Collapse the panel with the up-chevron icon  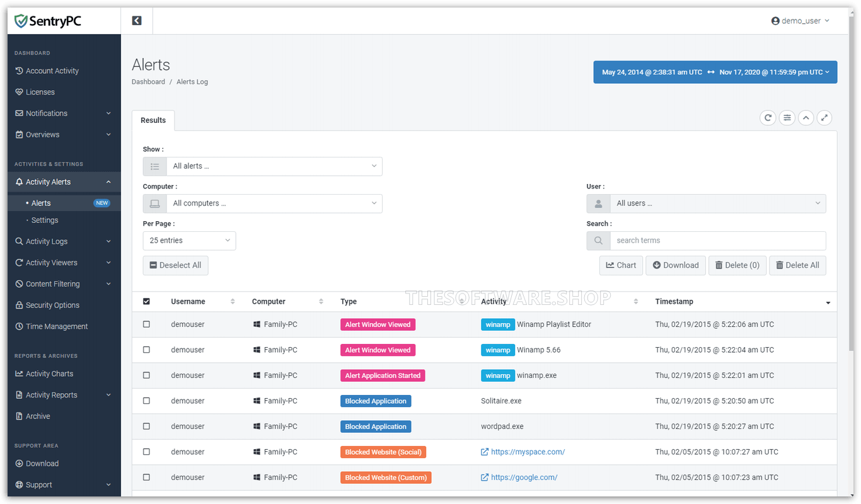806,118
